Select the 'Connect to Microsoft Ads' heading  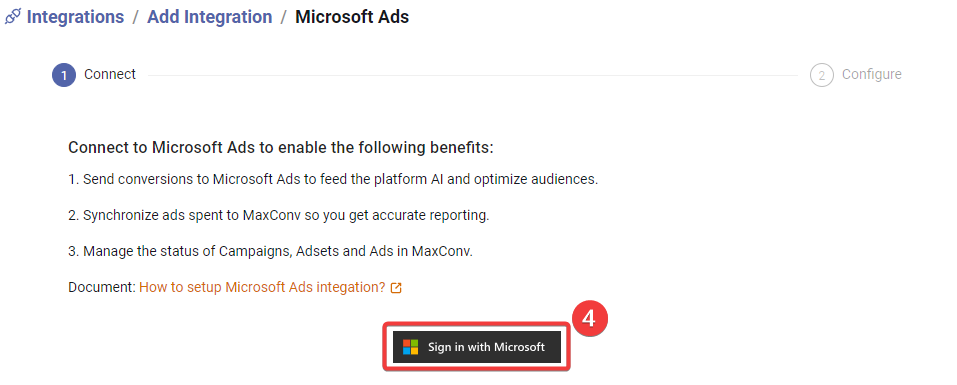point(281,148)
